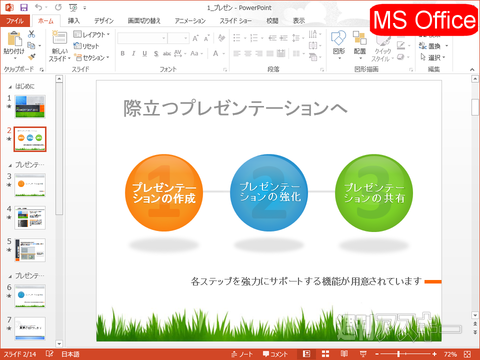Toggle Strikethrough formatting
The width and height of the screenshot is (480, 360).
(167, 53)
